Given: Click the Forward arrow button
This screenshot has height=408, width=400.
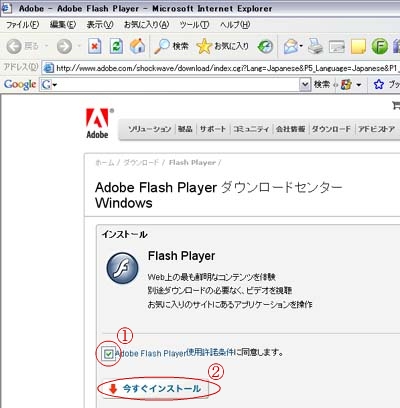Looking at the screenshot, I should point(64,46).
